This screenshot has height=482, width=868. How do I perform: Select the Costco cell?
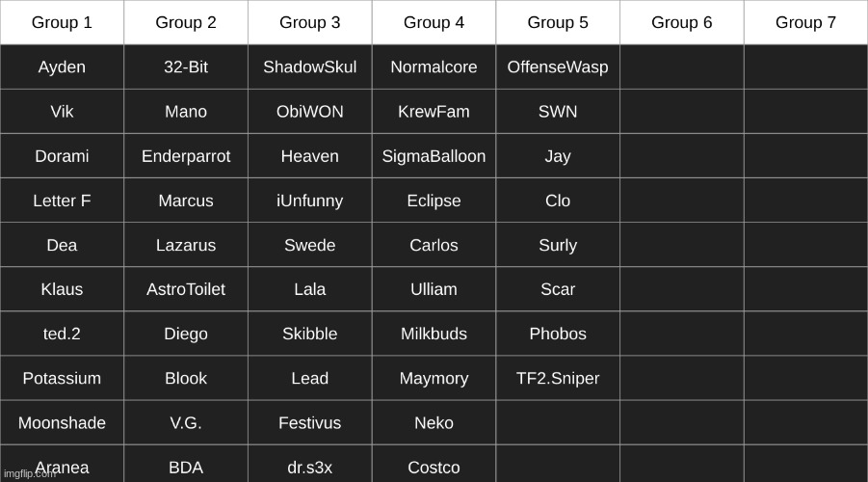(434, 468)
